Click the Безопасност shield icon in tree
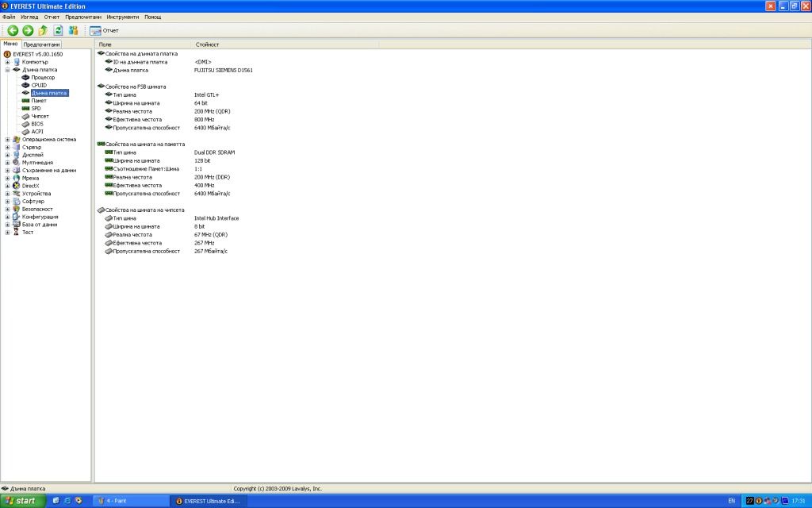This screenshot has width=812, height=508. 17,210
